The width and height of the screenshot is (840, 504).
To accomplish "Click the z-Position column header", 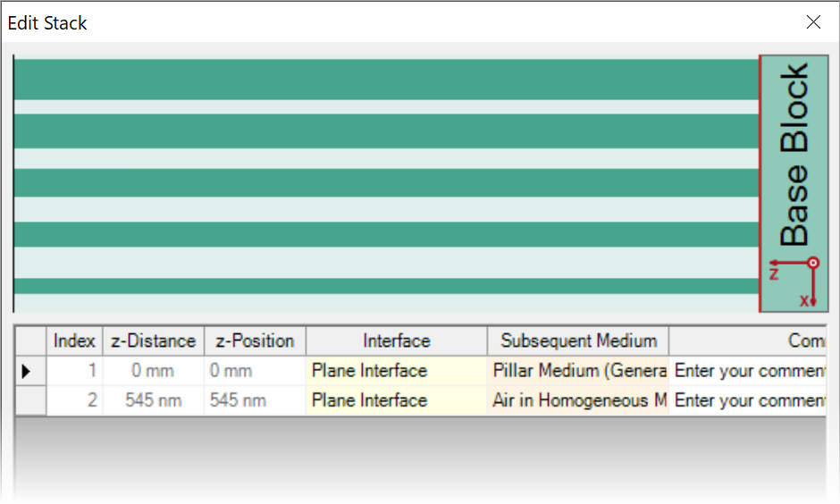I will point(255,340).
